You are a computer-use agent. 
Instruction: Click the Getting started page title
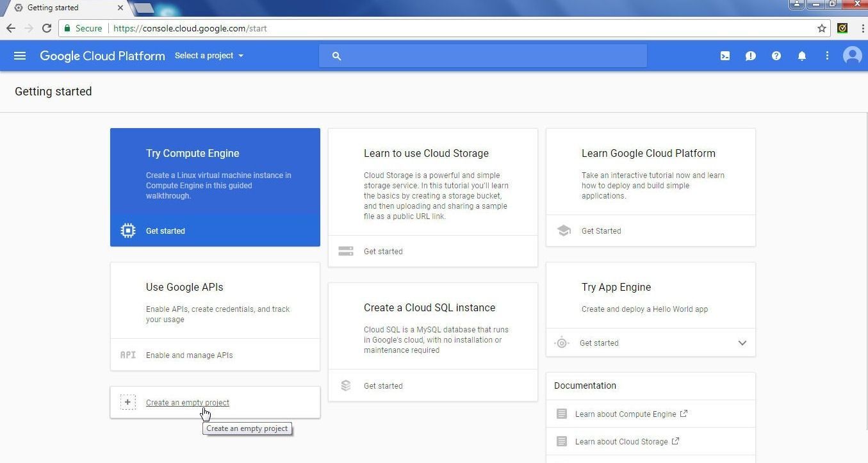pyautogui.click(x=53, y=91)
